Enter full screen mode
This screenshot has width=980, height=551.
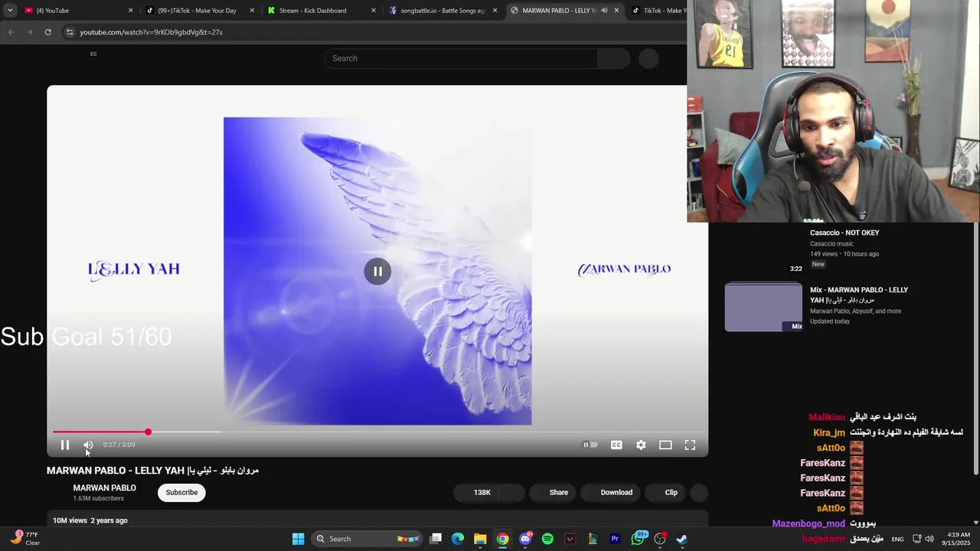[x=690, y=445]
